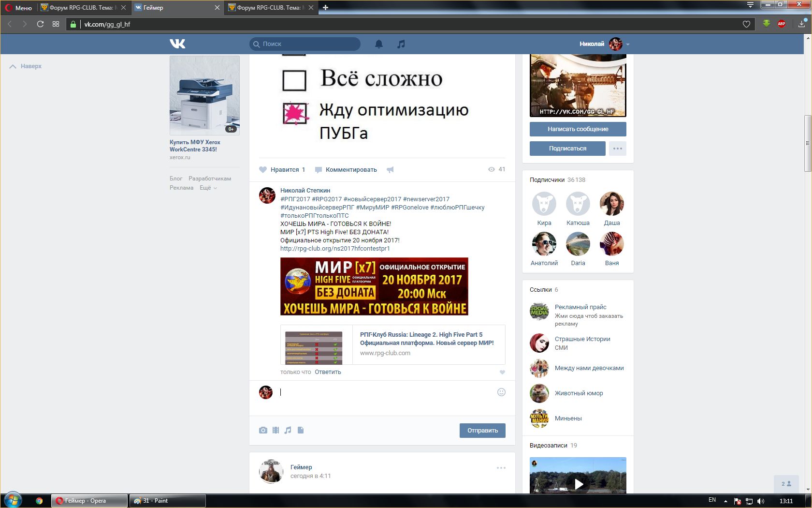Attach audio with the music note icon
This screenshot has height=508, width=812.
[288, 430]
